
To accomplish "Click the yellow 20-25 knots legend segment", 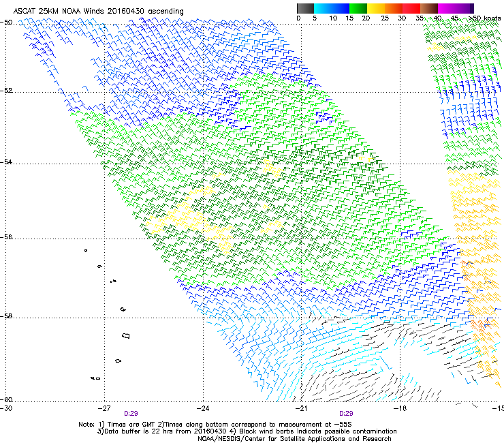I will click(376, 8).
